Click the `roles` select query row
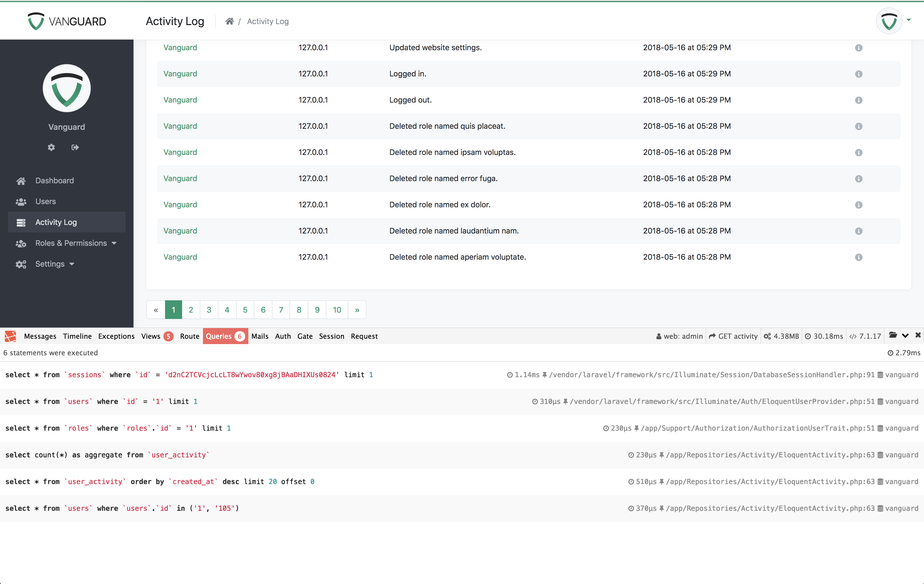 tap(462, 428)
